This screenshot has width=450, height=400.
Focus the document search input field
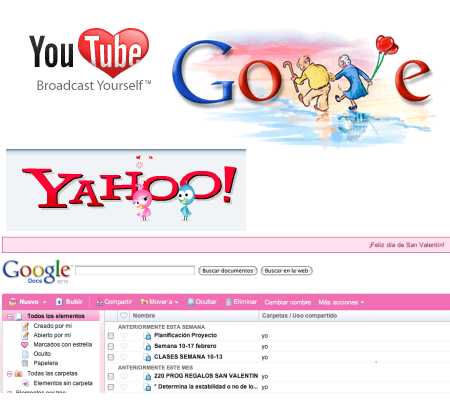click(135, 270)
